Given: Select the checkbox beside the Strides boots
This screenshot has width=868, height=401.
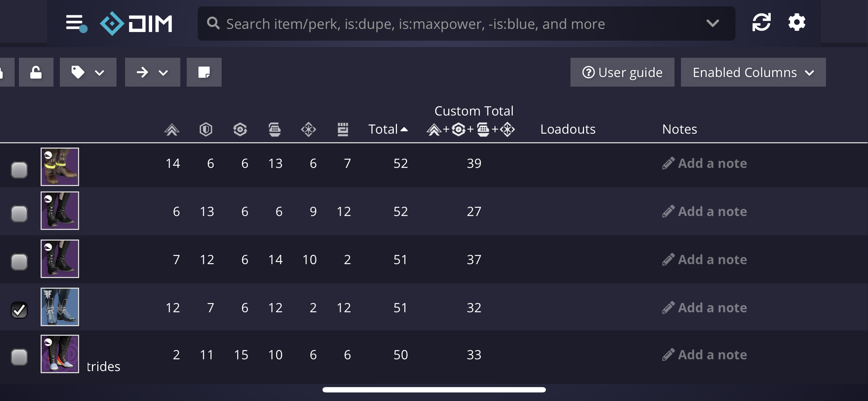Looking at the screenshot, I should tap(19, 358).
